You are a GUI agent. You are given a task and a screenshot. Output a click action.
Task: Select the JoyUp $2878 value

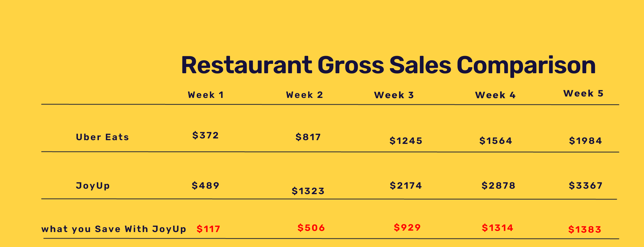499,186
